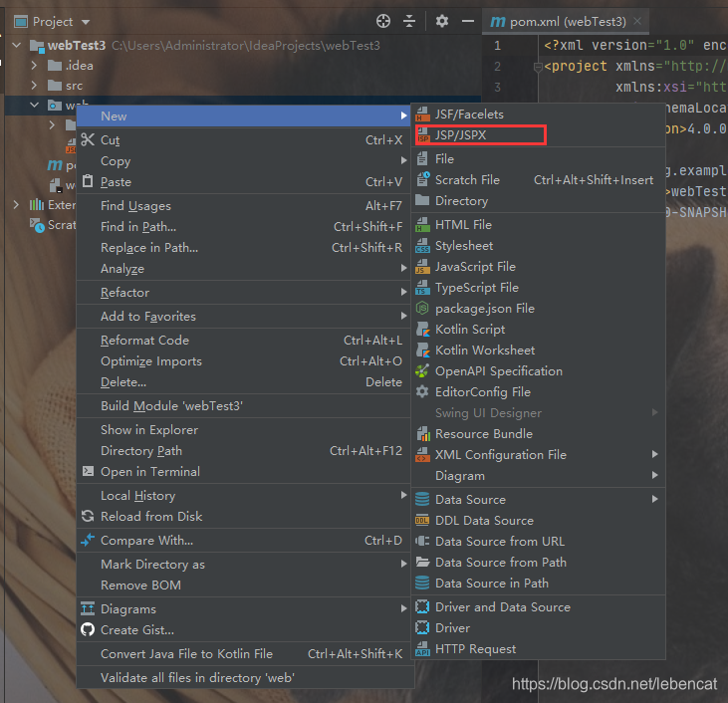Click the Directory folder icon

[422, 200]
